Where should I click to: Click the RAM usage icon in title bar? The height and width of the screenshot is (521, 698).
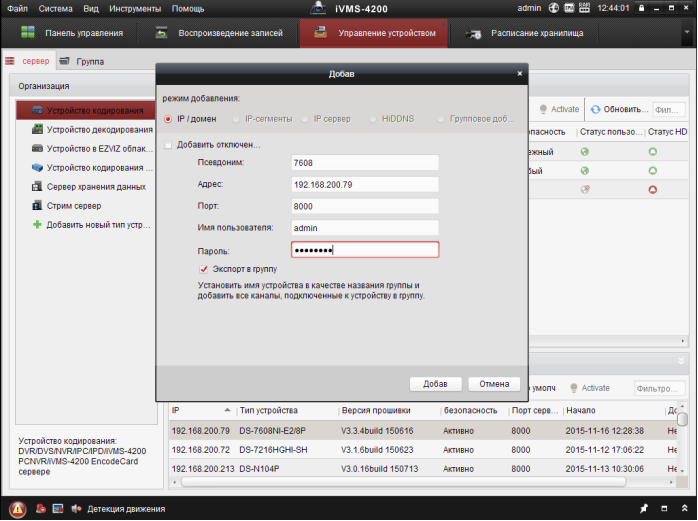pos(584,8)
